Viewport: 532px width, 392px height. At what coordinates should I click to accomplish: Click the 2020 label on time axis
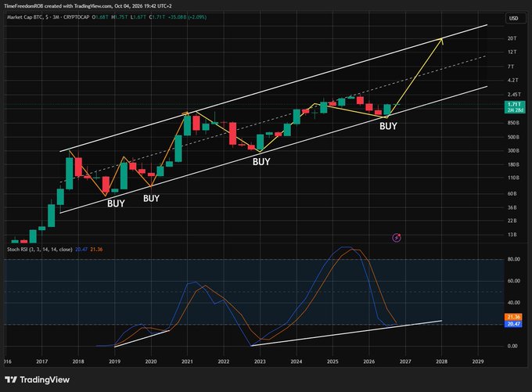click(151, 361)
